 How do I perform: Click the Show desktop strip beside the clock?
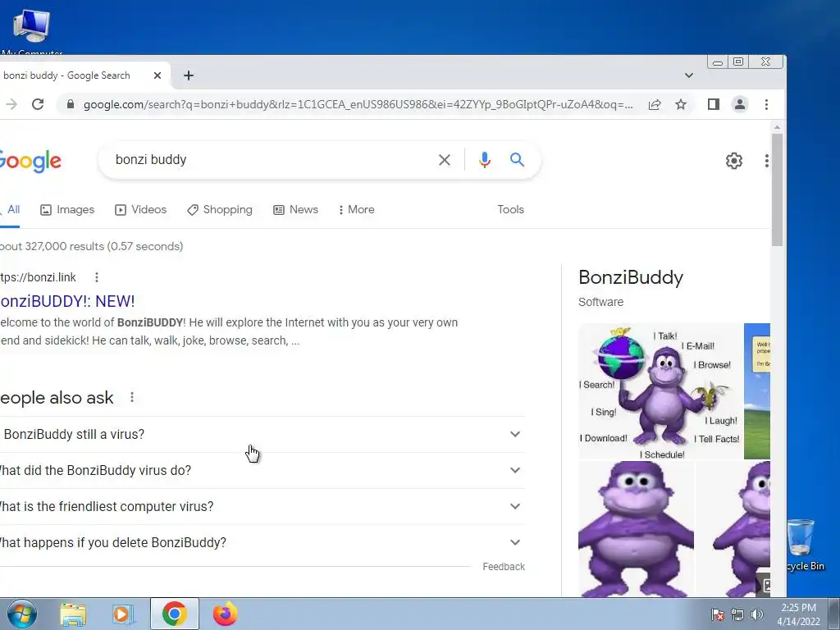(x=834, y=614)
